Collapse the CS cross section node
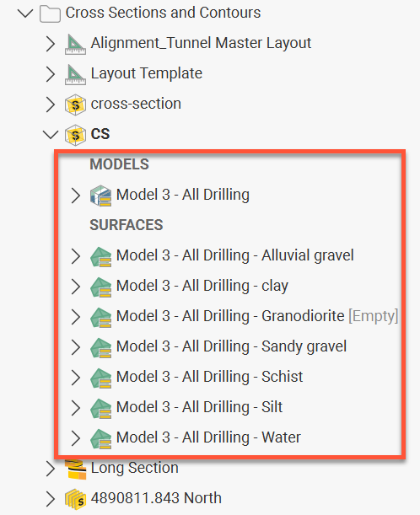Image resolution: width=420 pixels, height=515 pixels. pos(51,134)
